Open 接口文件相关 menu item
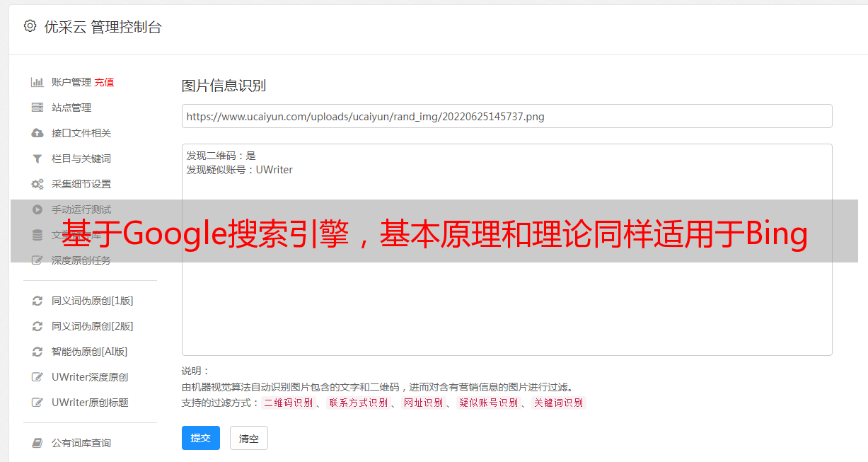868x462 pixels. (x=81, y=133)
